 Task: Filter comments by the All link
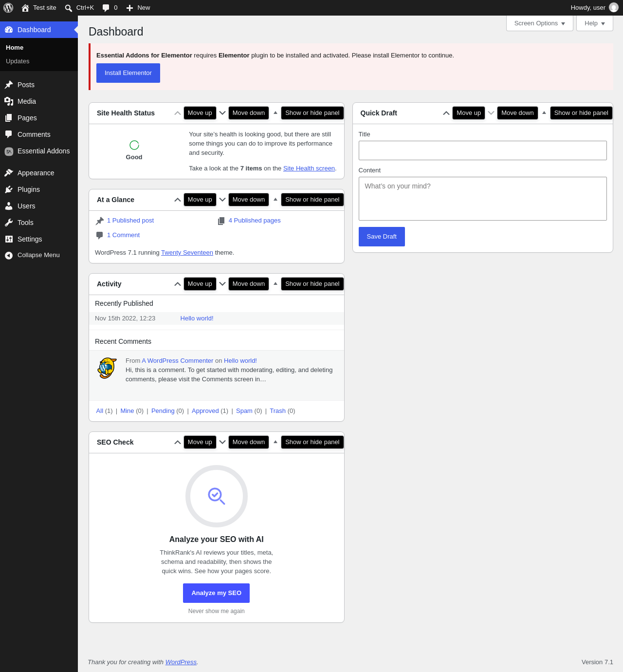pos(100,411)
